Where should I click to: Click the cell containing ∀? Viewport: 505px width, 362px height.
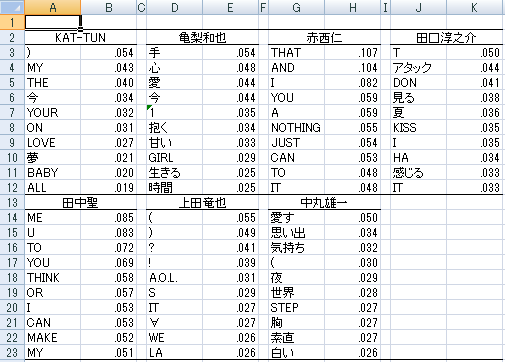[174, 322]
